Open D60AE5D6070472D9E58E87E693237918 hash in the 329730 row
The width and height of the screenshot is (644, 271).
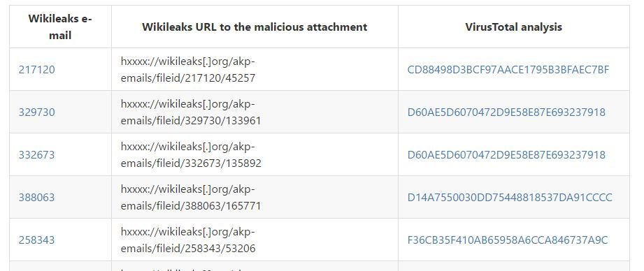click(506, 112)
